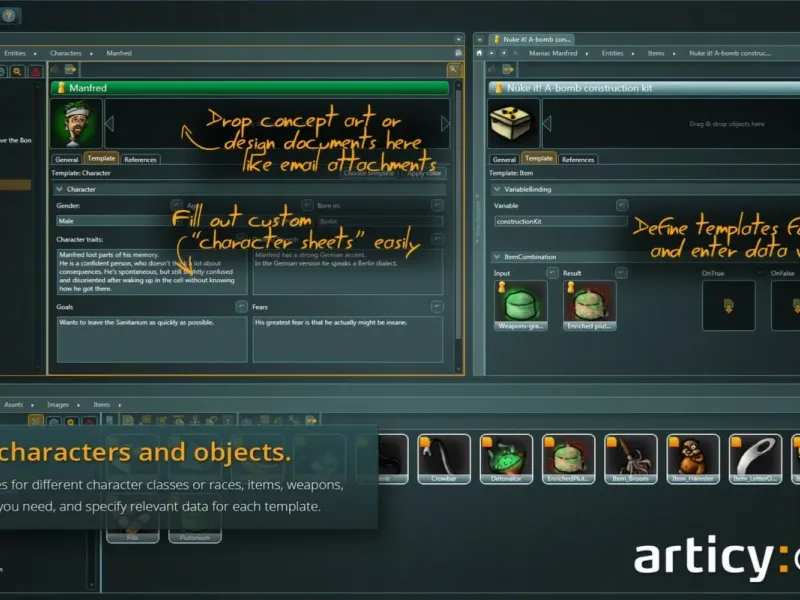Open the tab list arrow left of Nuke it! tab
Screen dimensions: 800x600
pos(480,39)
